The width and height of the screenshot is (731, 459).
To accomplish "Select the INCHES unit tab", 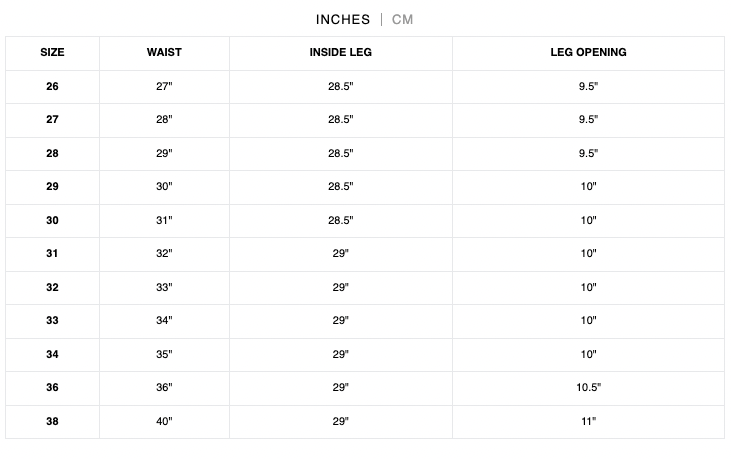I will point(343,20).
